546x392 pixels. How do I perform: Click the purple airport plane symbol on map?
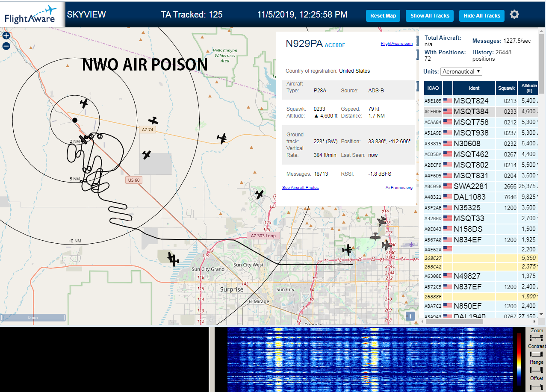(411, 245)
